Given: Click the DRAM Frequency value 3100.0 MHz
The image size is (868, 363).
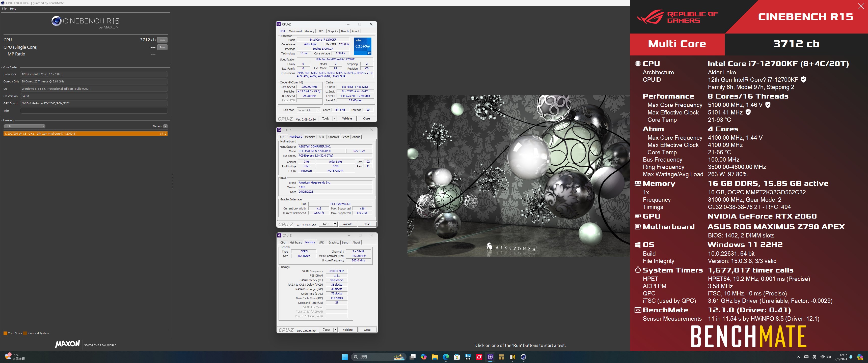Looking at the screenshot, I should [x=337, y=271].
